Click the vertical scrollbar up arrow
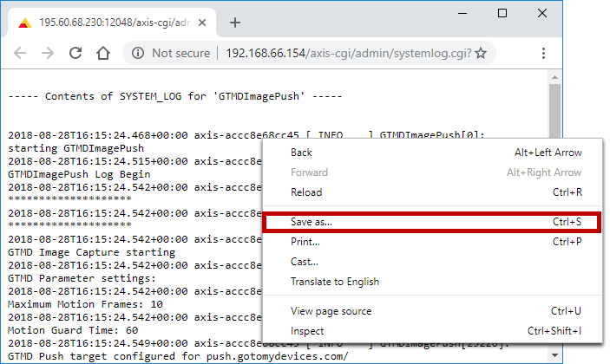 click(554, 77)
